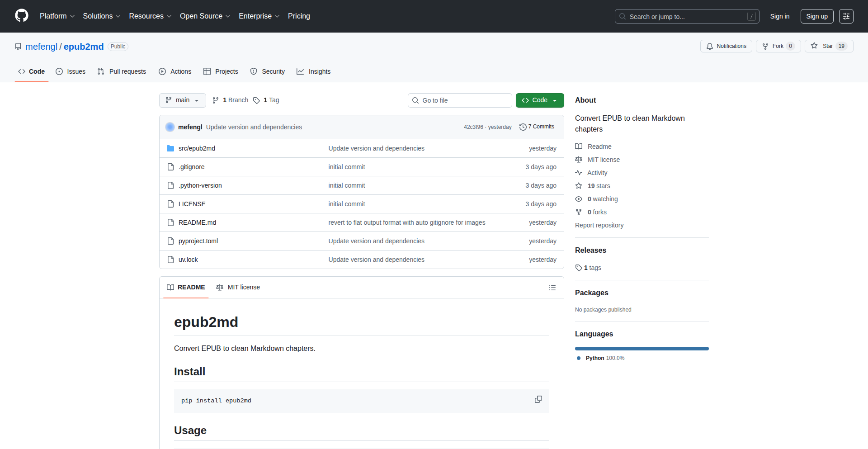Switch to the Issues tab
Screen dimensions: 868x449
tap(71, 71)
